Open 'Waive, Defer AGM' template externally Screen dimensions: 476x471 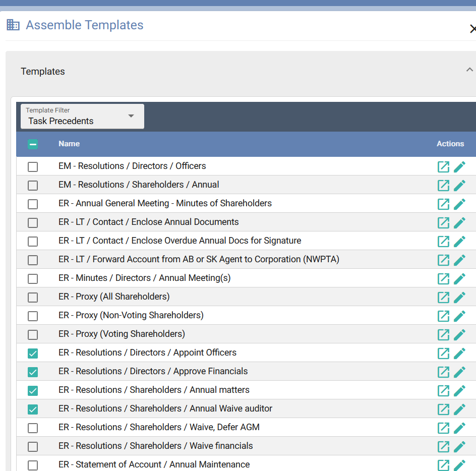click(x=443, y=428)
